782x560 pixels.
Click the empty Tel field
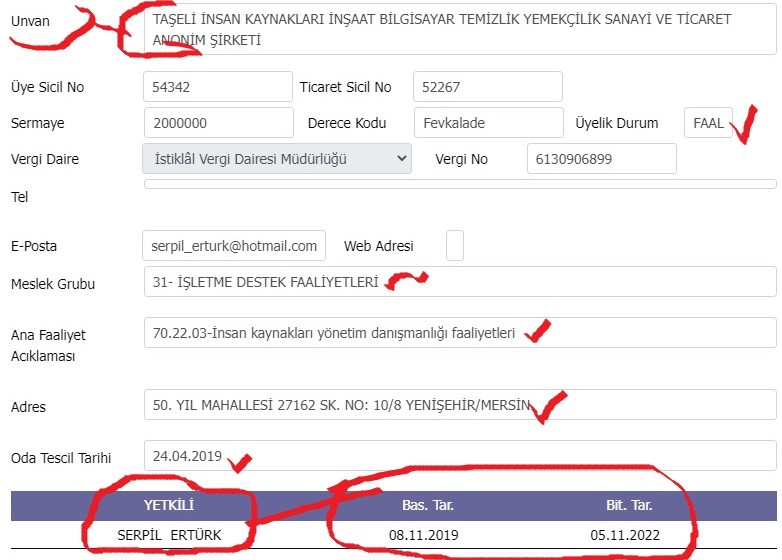pyautogui.click(x=460, y=184)
